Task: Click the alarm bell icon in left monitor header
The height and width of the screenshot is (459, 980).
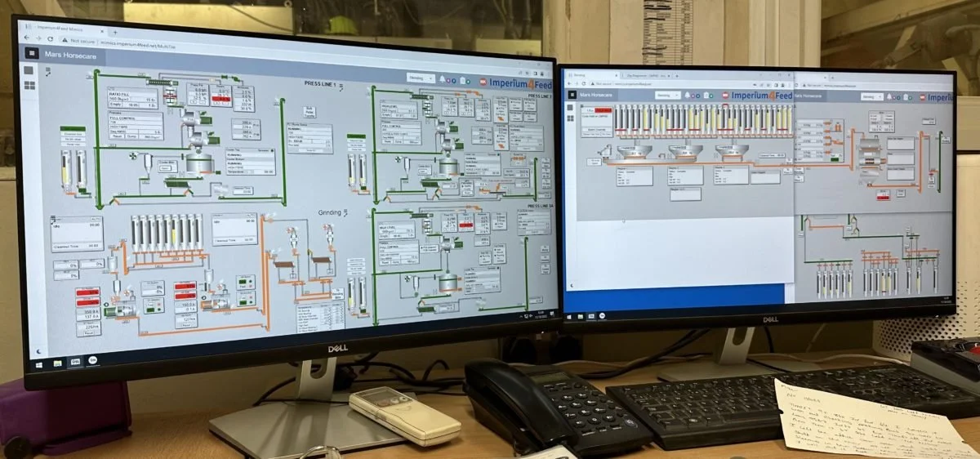Action: click(x=443, y=79)
